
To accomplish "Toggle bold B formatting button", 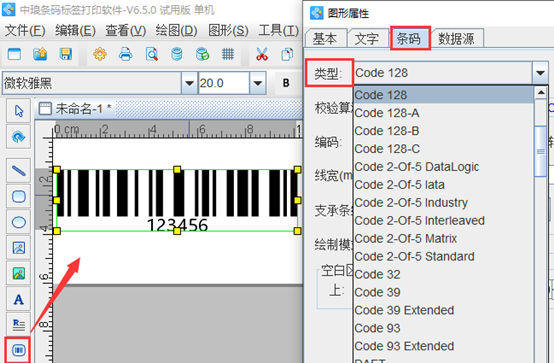I will tap(286, 83).
